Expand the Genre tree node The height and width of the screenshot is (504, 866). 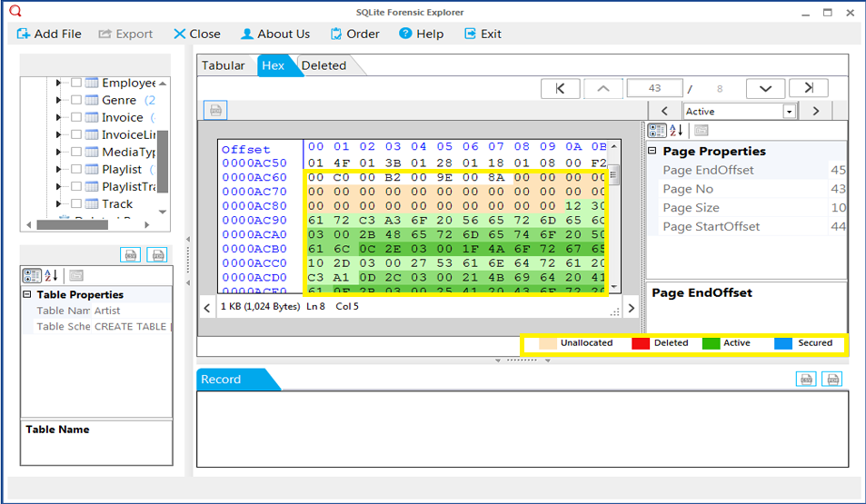point(58,100)
